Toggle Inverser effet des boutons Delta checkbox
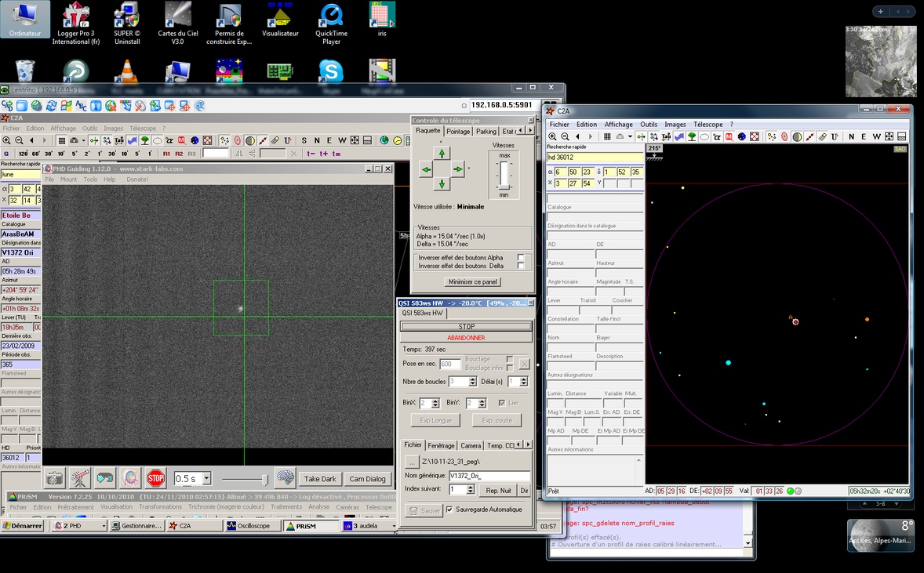This screenshot has width=924, height=573. [520, 266]
